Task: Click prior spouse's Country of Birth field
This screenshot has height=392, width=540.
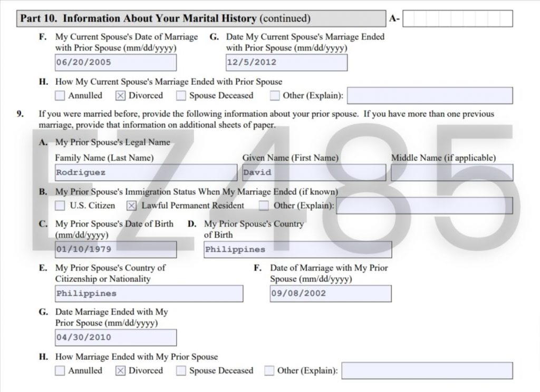Action: click(x=297, y=249)
